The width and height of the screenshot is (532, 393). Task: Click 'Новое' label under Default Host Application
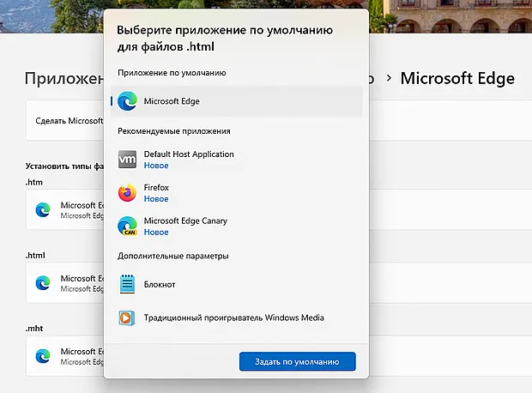(156, 166)
